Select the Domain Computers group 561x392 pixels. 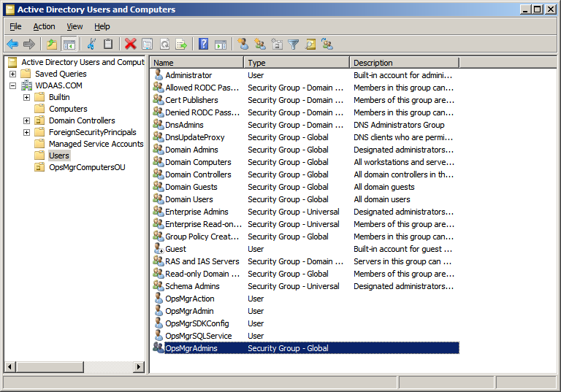click(198, 162)
